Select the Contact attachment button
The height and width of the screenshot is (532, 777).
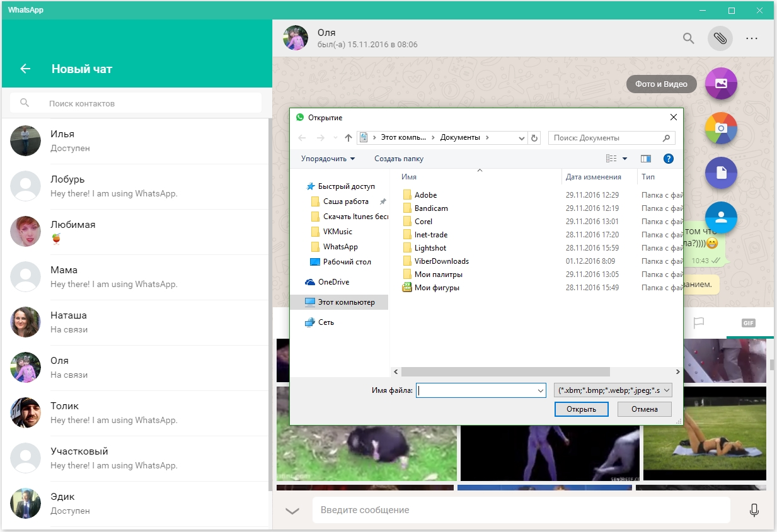[721, 218]
